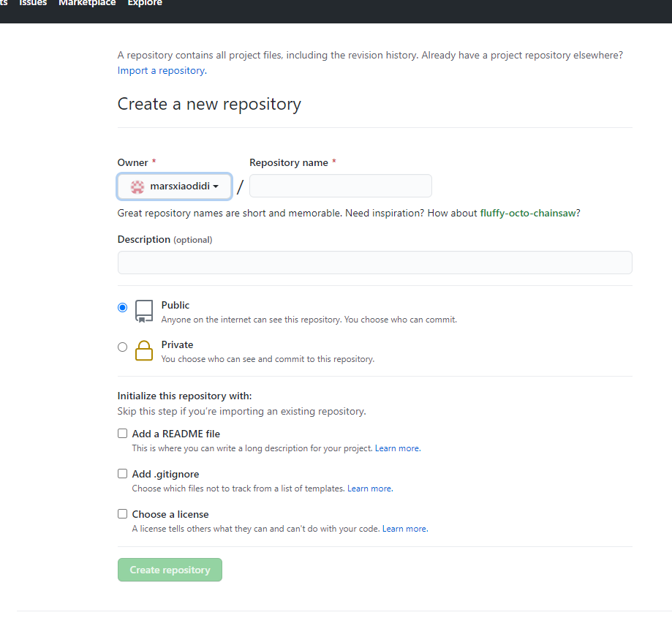Select the Private visibility radio button
This screenshot has height=626, width=672.
[122, 347]
